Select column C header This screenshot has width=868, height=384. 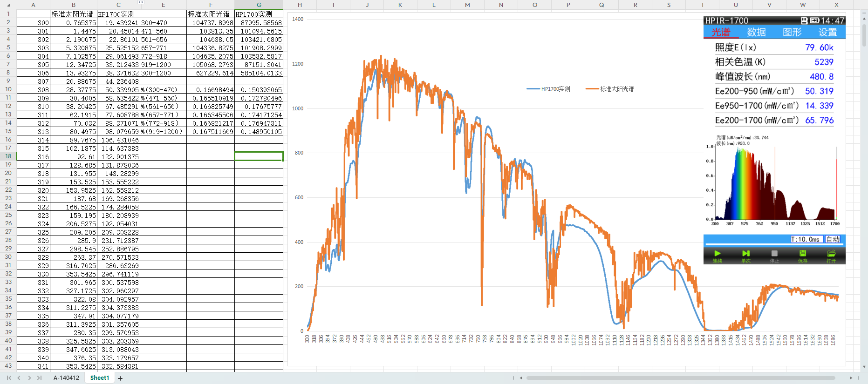(x=118, y=5)
